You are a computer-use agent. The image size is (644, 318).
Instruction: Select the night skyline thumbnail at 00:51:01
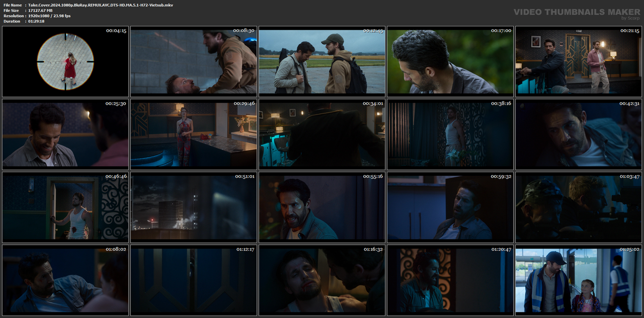[x=194, y=207]
